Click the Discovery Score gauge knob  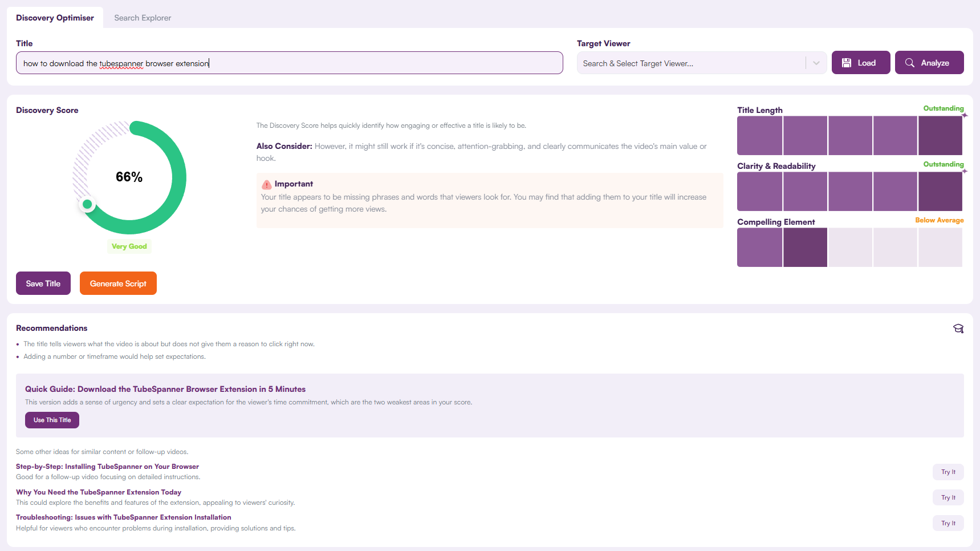click(87, 204)
